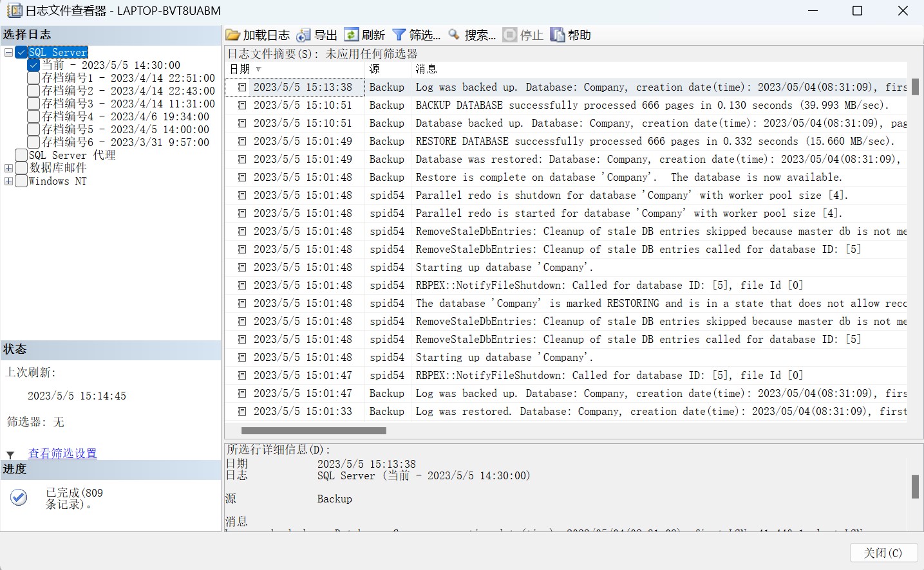Image resolution: width=924 pixels, height=570 pixels.
Task: Click the row icon for 'Parallel redo is started' entry
Action: tap(242, 213)
